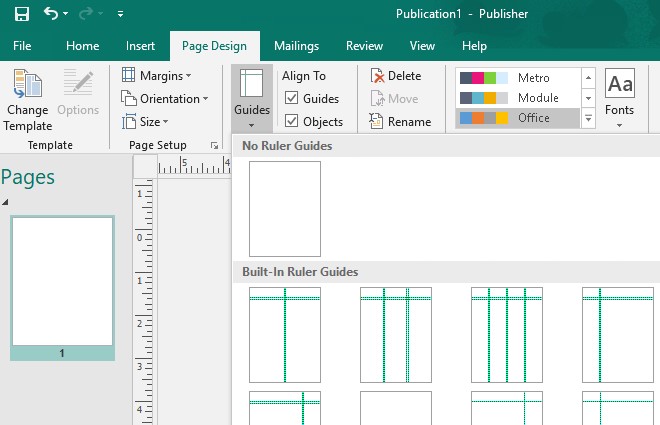Switch to the Insert tab
The width and height of the screenshot is (660, 425).
point(140,45)
